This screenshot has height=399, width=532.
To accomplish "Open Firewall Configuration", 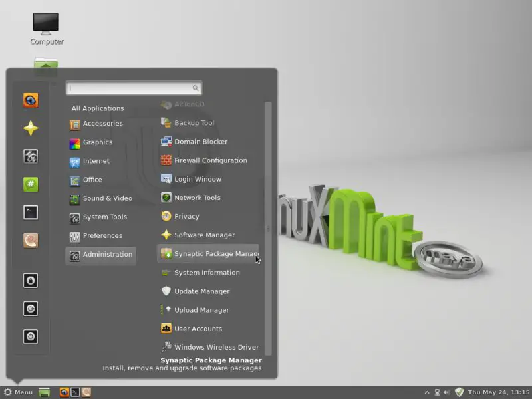I will click(x=209, y=160).
